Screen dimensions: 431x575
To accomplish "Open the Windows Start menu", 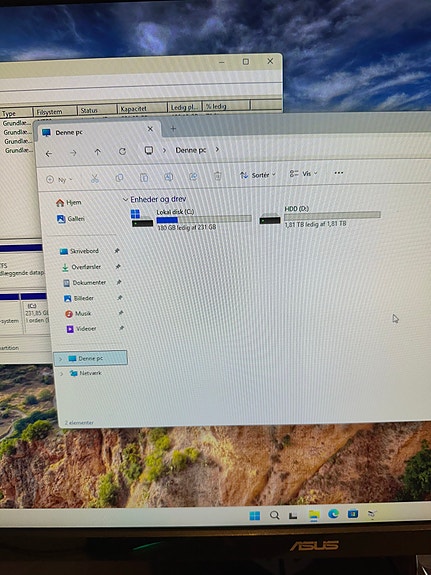I will pos(255,516).
